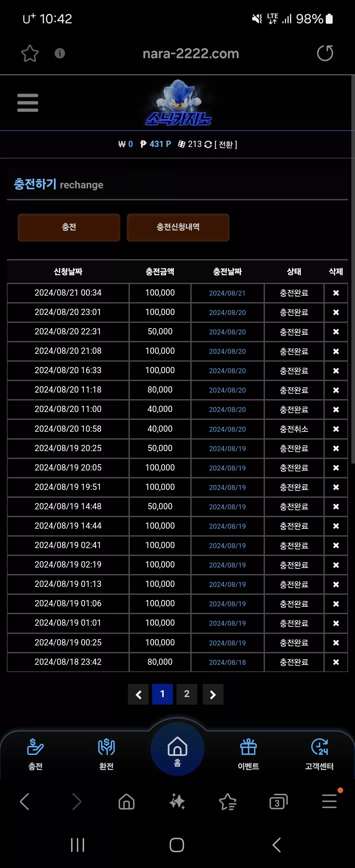
Task: Tap the bookmark star icon by URL
Action: pyautogui.click(x=30, y=54)
